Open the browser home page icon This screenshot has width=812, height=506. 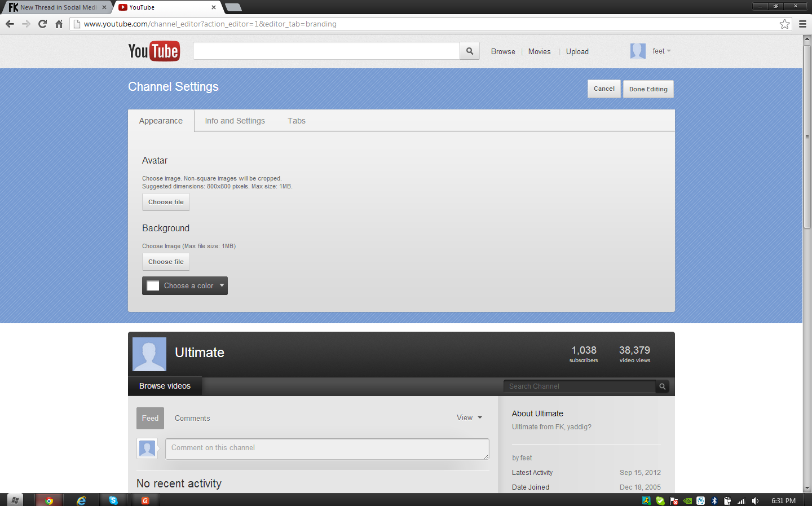59,24
